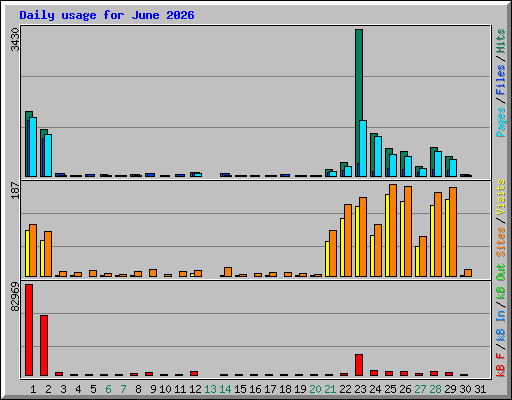Image resolution: width=512 pixels, height=400 pixels.
Task: Click the 187 axis maximum label
Action: (x=15, y=190)
